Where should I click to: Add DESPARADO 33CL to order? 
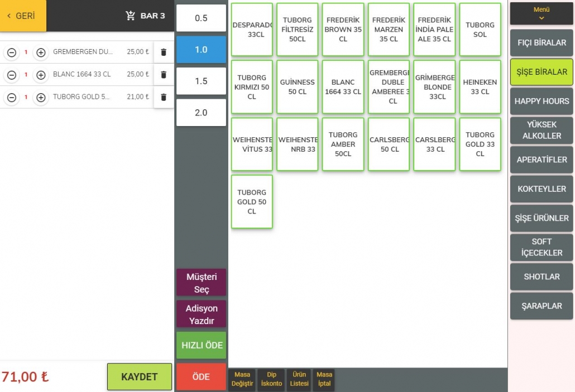coord(252,30)
